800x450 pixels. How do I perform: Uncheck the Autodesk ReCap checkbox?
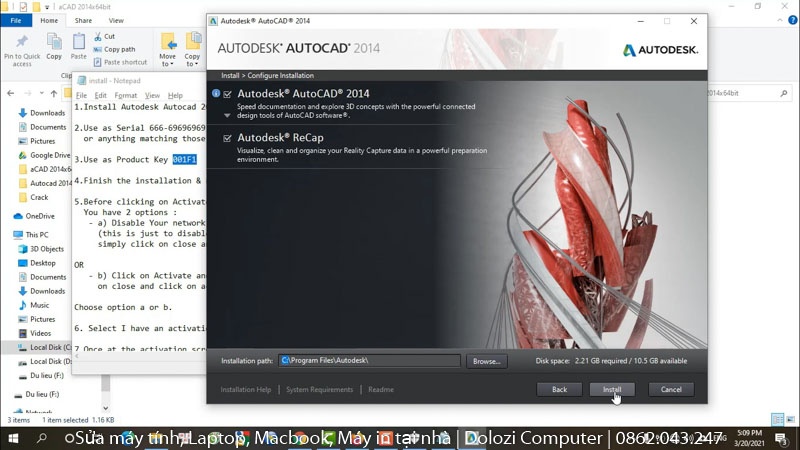(x=228, y=138)
